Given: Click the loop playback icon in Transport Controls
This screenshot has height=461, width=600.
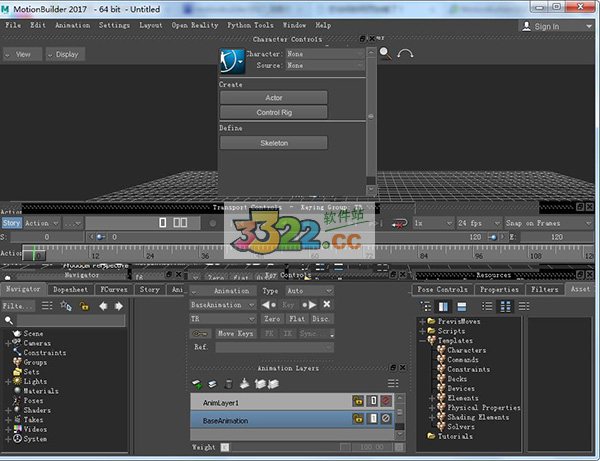Looking at the screenshot, I should tap(402, 223).
